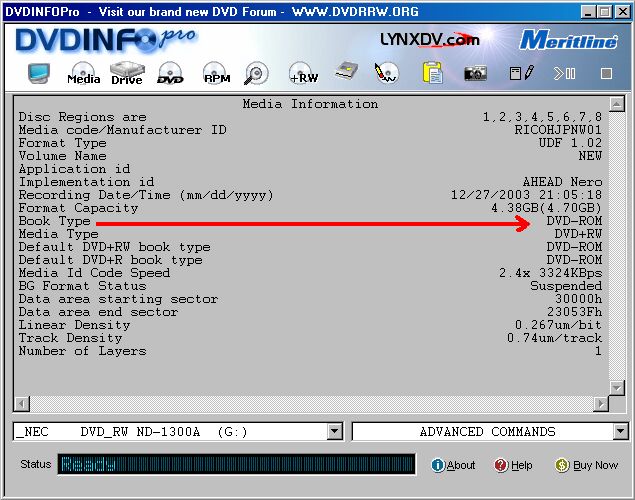This screenshot has height=500, width=635.
Task: Click the magnifier disc scan icon
Action: coord(256,73)
